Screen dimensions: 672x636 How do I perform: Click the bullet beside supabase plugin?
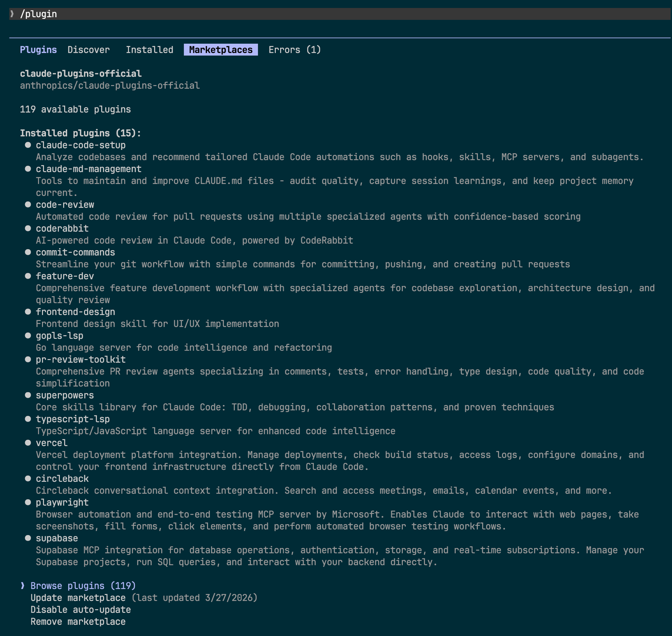28,538
